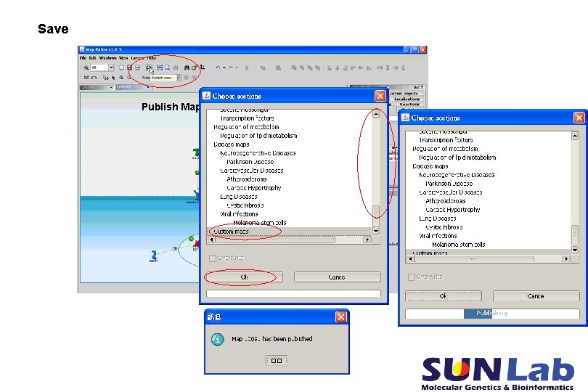This screenshot has height=392, width=588.
Task: Select Disease maps in the front dialog
Action: tap(231, 144)
